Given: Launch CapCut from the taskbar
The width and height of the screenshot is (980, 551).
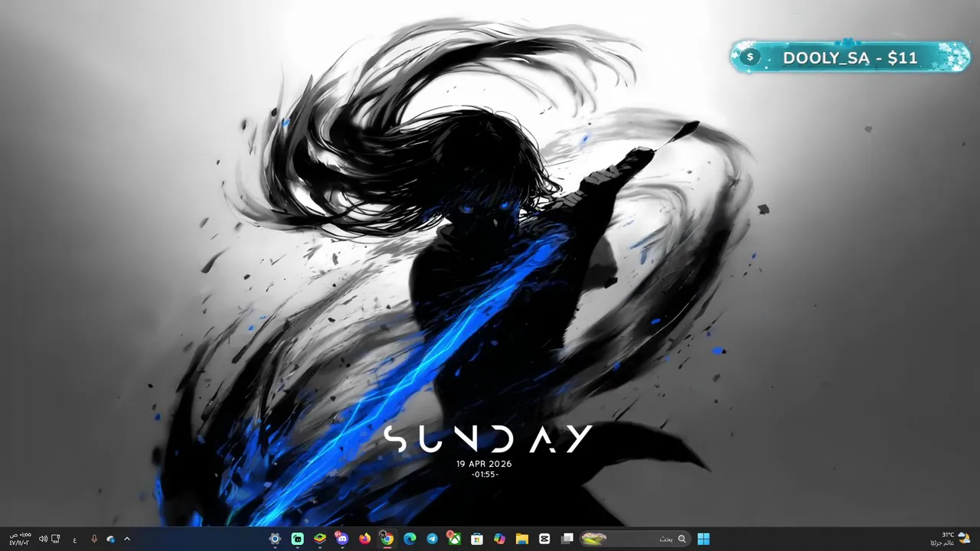Looking at the screenshot, I should (544, 539).
